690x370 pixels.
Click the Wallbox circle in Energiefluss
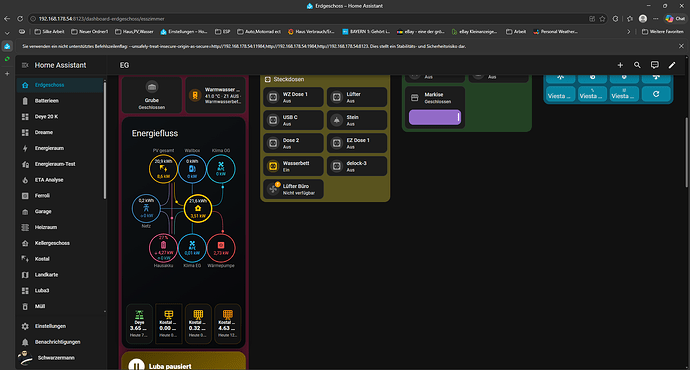click(x=192, y=169)
